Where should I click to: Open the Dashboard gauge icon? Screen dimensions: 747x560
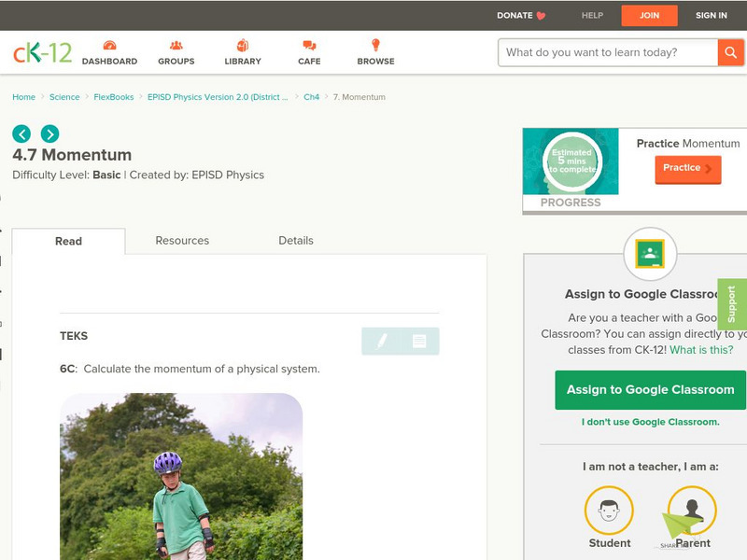[109, 45]
